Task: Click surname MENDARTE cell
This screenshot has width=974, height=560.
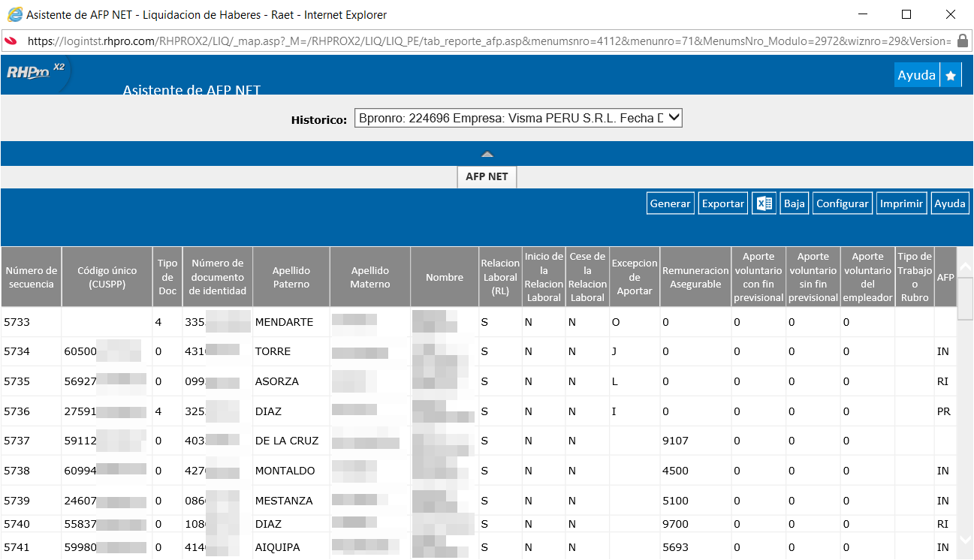Action: point(291,322)
